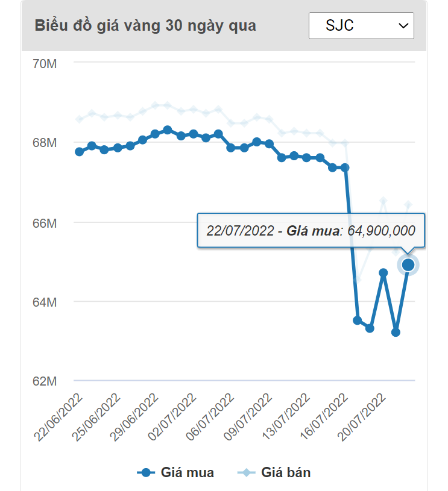Select the highest Giá mua data point
Image resolution: width=448 pixels, height=491 pixels.
coord(168,130)
